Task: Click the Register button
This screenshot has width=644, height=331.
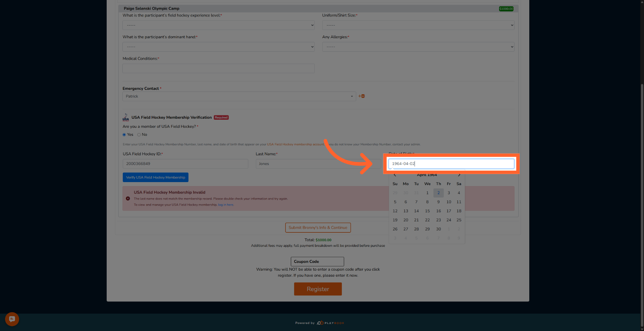Action: pos(318,289)
